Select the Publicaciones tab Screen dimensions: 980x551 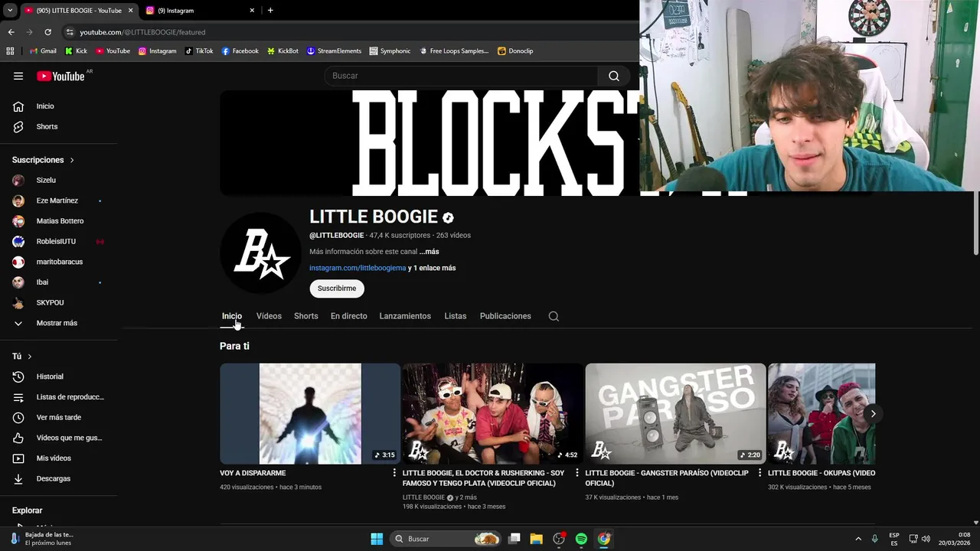(x=505, y=316)
